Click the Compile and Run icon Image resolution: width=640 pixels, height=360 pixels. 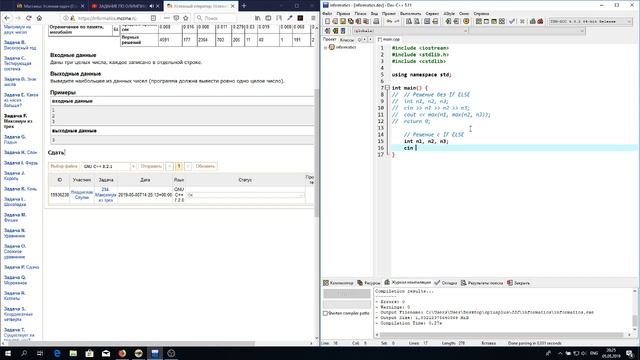[494, 21]
